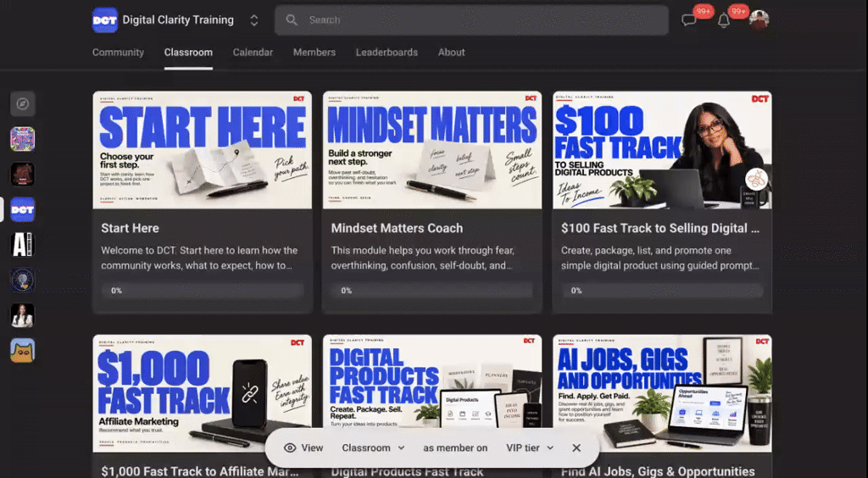The image size is (868, 478).
Task: Close the view-as-member preview bar
Action: tap(576, 447)
